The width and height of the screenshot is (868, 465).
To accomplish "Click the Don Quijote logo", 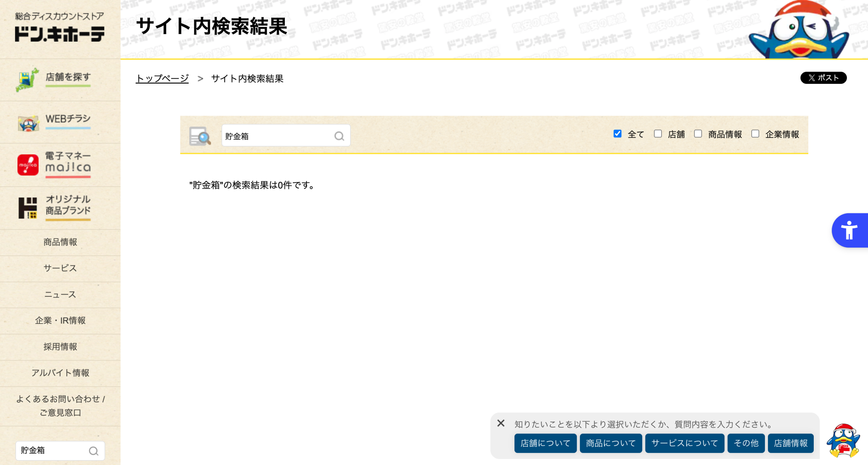I will pos(60,27).
